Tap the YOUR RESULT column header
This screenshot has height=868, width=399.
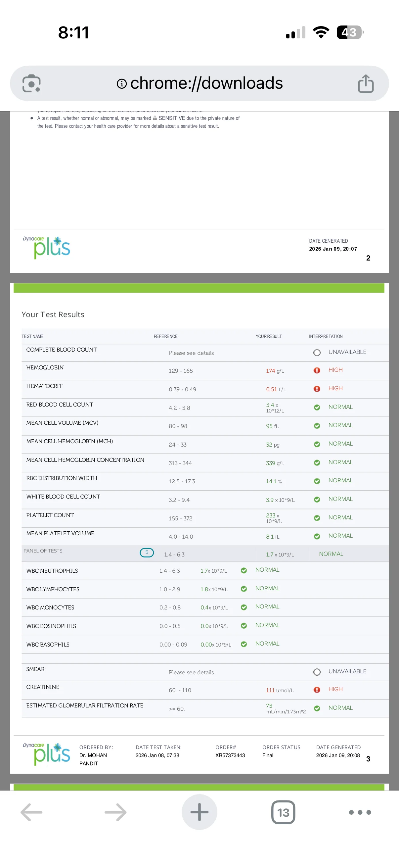click(269, 336)
